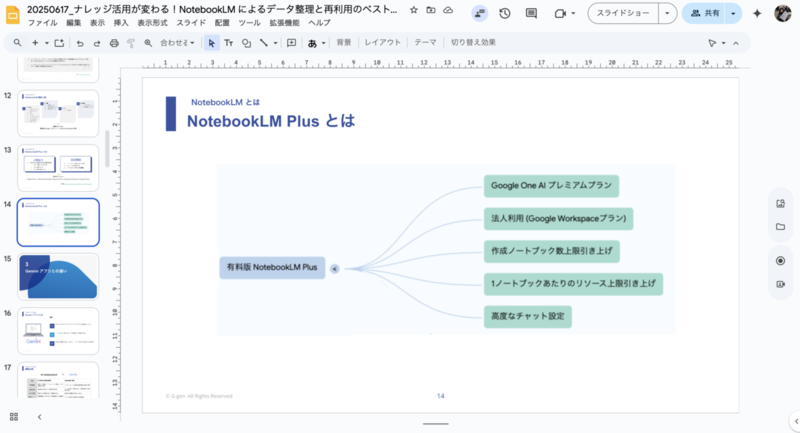Screen dimensions: 800x433
Task: Open the 拡張機能 menu
Action: click(x=285, y=23)
